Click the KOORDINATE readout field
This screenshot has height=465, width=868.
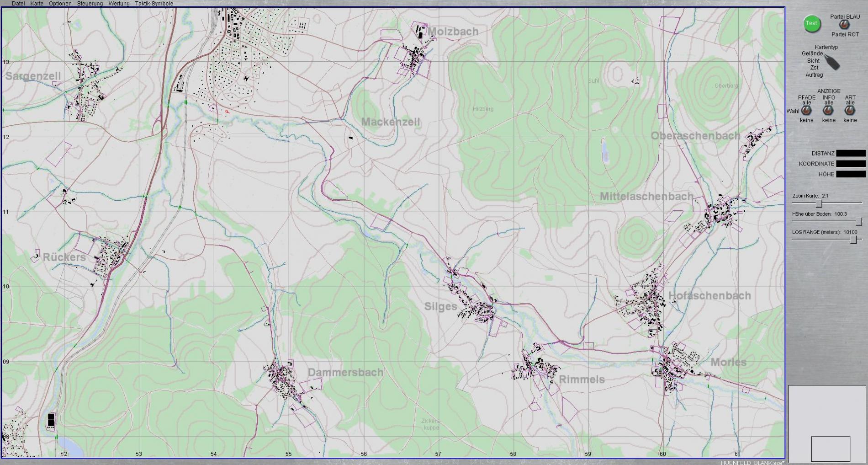851,164
